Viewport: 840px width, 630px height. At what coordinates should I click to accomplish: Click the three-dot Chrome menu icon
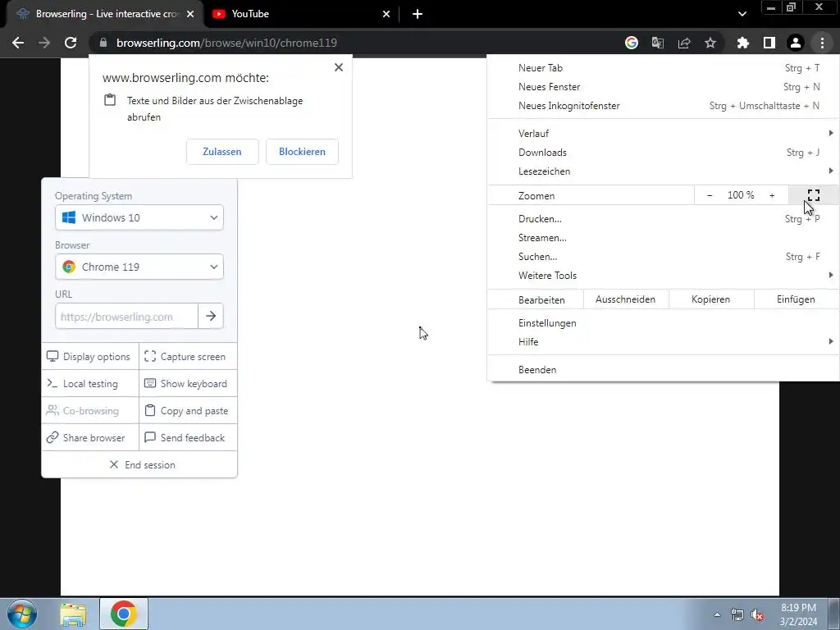822,43
